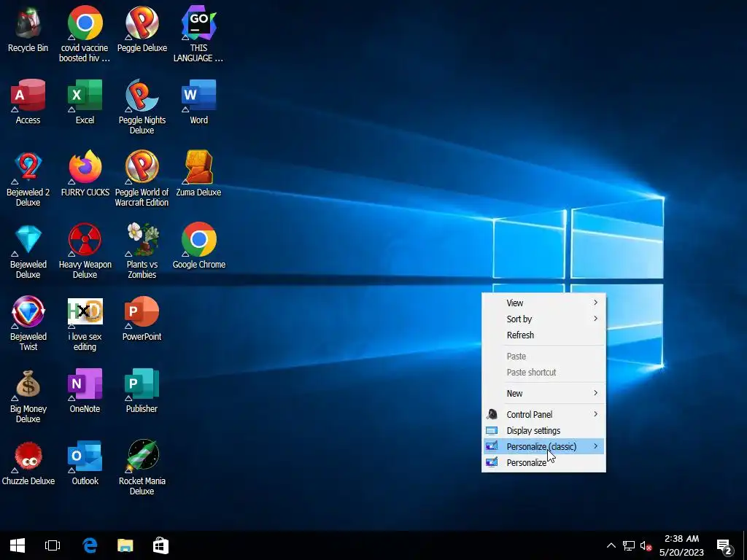
Task: Select the Chuzzle Deluxe icon
Action: tap(28, 463)
